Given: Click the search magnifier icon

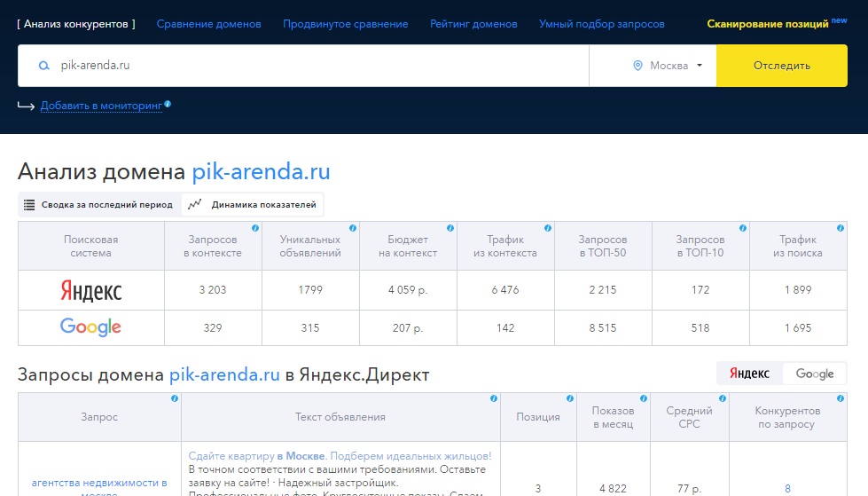Looking at the screenshot, I should click(x=43, y=66).
